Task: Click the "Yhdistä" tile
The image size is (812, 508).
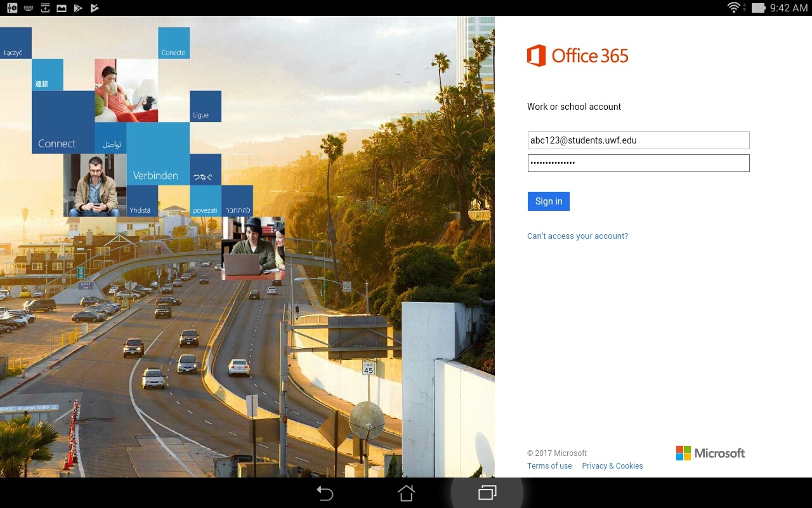Action: (142, 201)
